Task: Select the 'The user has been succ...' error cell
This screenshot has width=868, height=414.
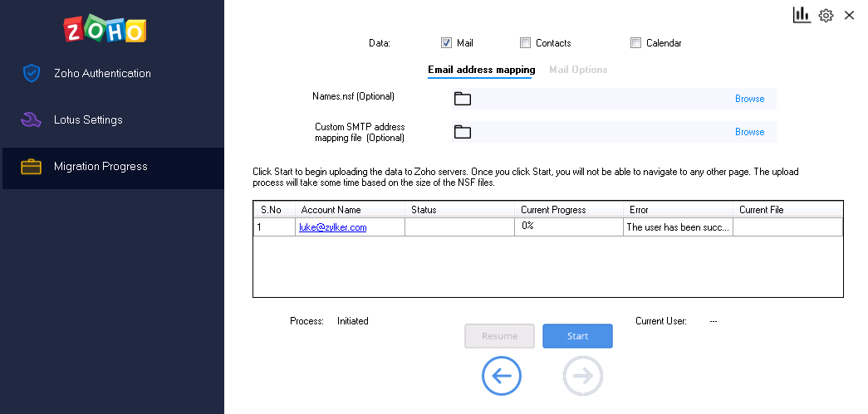Action: (x=678, y=226)
